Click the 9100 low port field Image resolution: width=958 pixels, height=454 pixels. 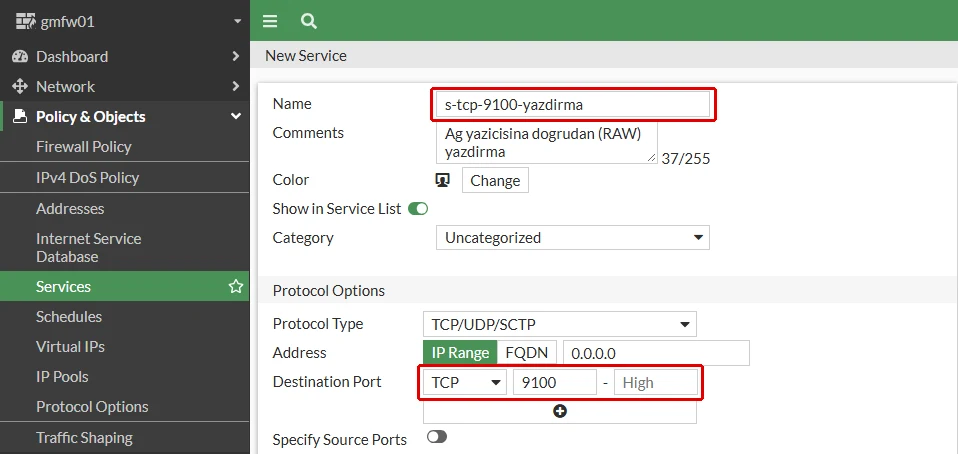(x=555, y=383)
